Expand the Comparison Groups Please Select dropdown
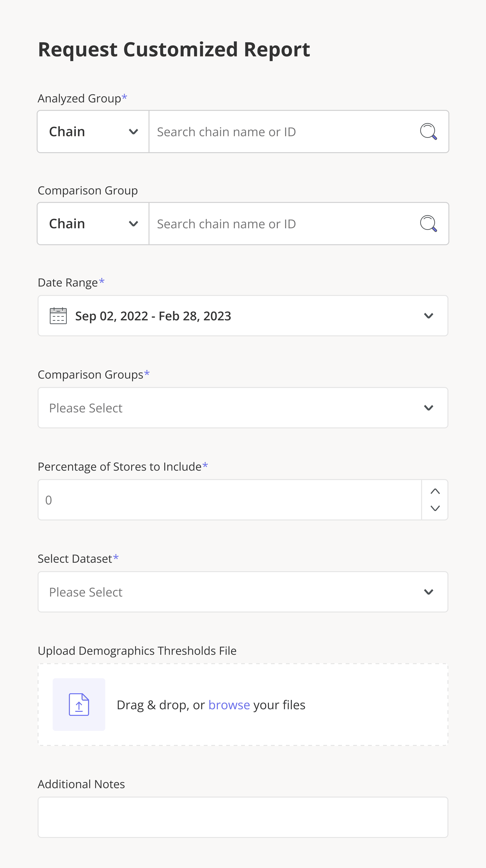486x868 pixels. coord(243,408)
